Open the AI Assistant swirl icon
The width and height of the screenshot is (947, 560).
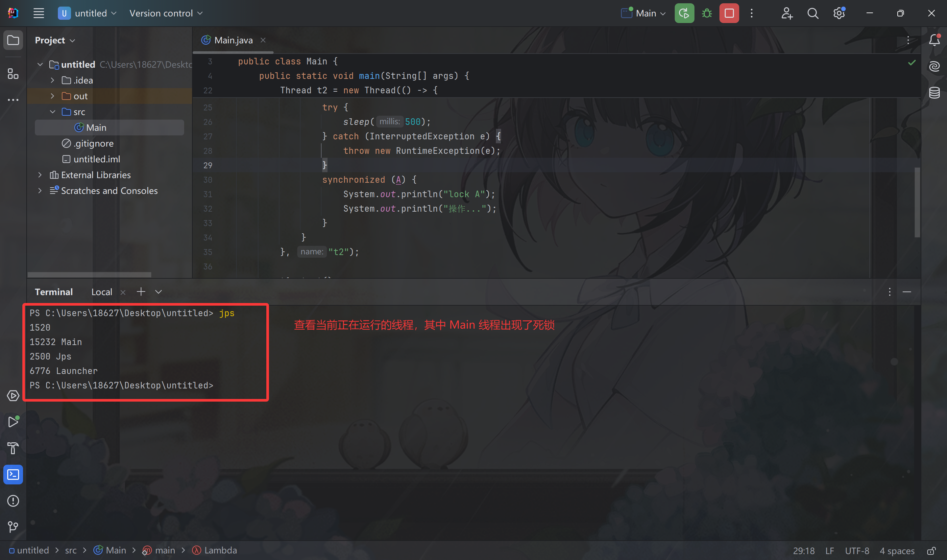point(934,66)
